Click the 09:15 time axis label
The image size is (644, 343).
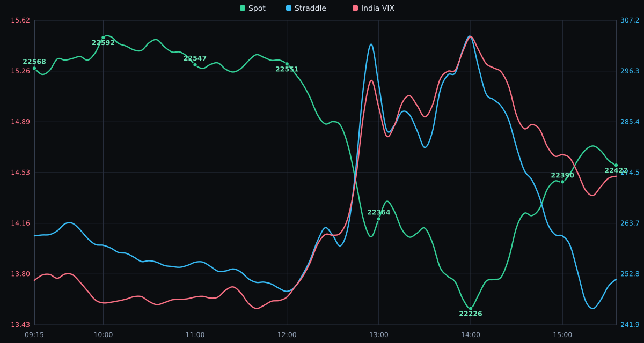coord(34,335)
